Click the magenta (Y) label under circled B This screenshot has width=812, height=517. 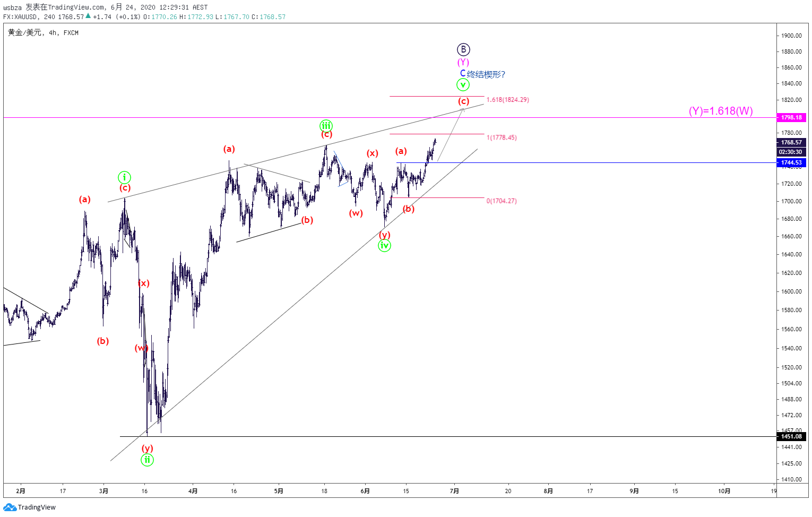tap(463, 63)
